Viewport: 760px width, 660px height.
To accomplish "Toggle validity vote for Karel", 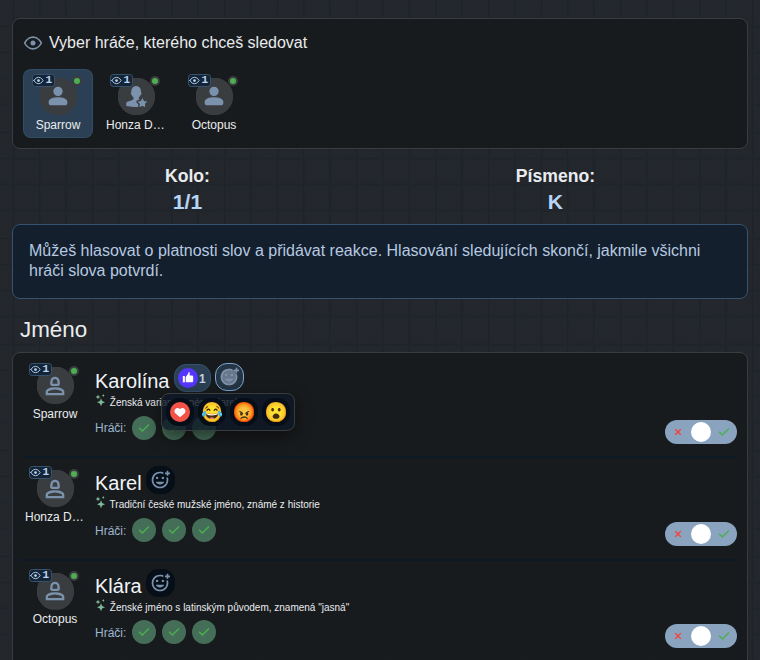I will (x=701, y=534).
